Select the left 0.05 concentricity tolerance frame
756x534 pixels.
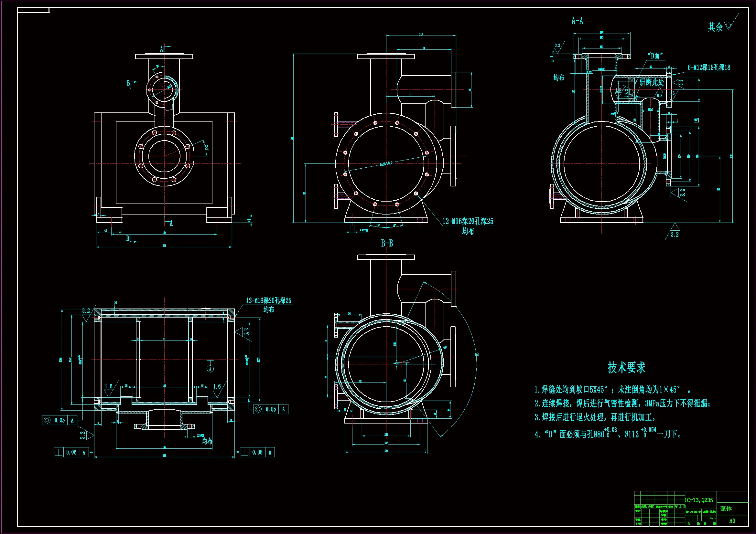tap(59, 420)
